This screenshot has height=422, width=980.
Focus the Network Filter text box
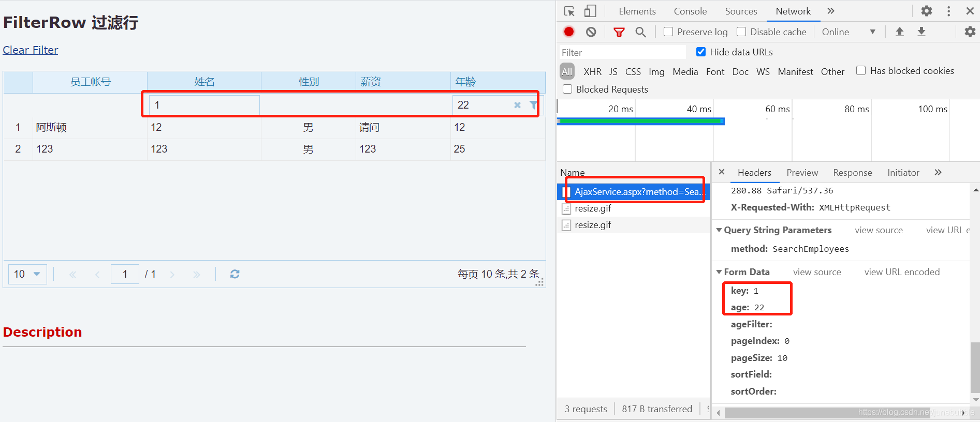coord(622,52)
